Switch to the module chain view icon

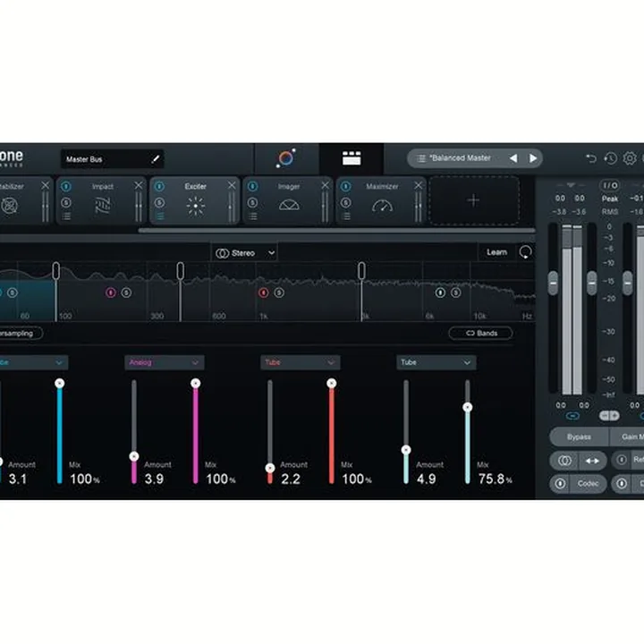click(x=352, y=158)
